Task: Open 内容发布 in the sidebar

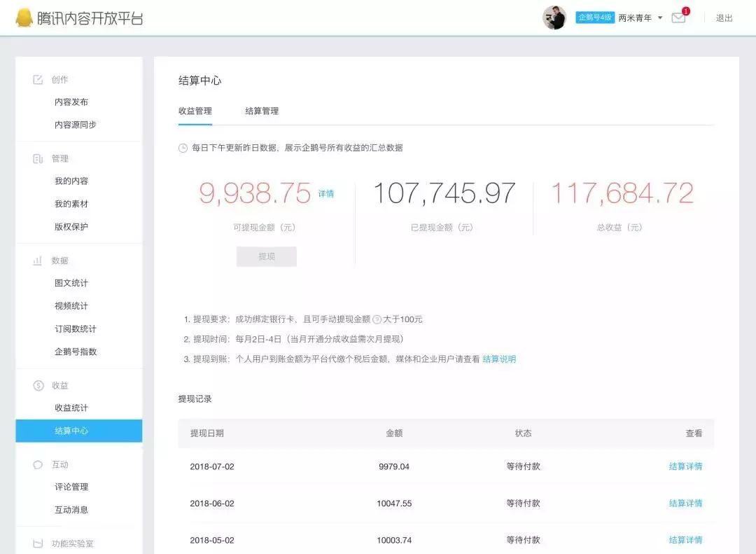Action: (71, 102)
